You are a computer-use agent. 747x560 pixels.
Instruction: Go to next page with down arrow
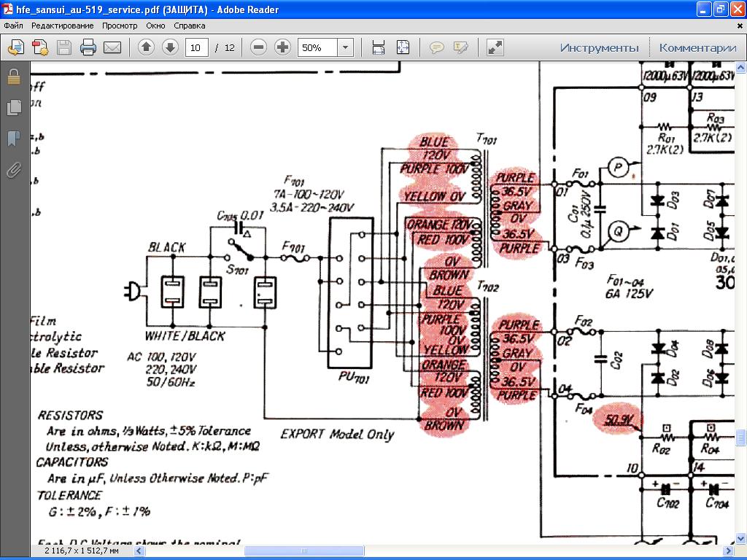(170, 48)
